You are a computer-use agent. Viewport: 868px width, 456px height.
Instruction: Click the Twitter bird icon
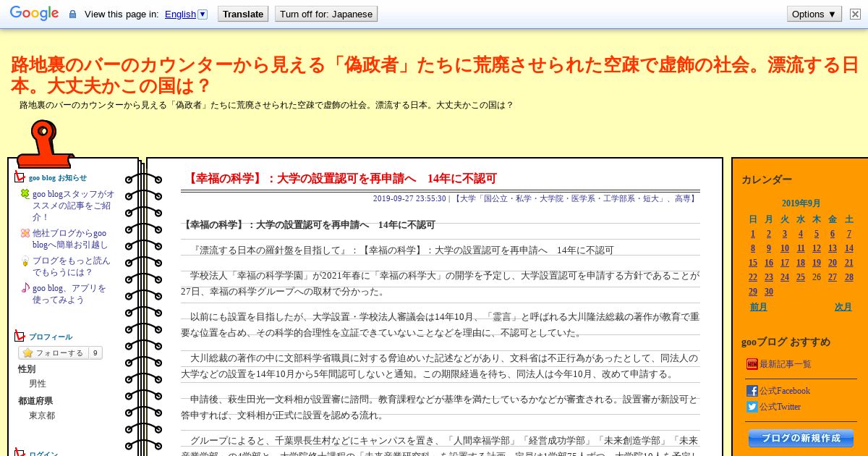pyautogui.click(x=752, y=407)
